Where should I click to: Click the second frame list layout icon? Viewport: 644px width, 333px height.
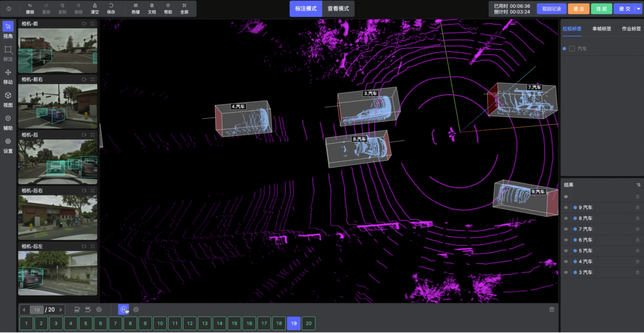coord(88,310)
